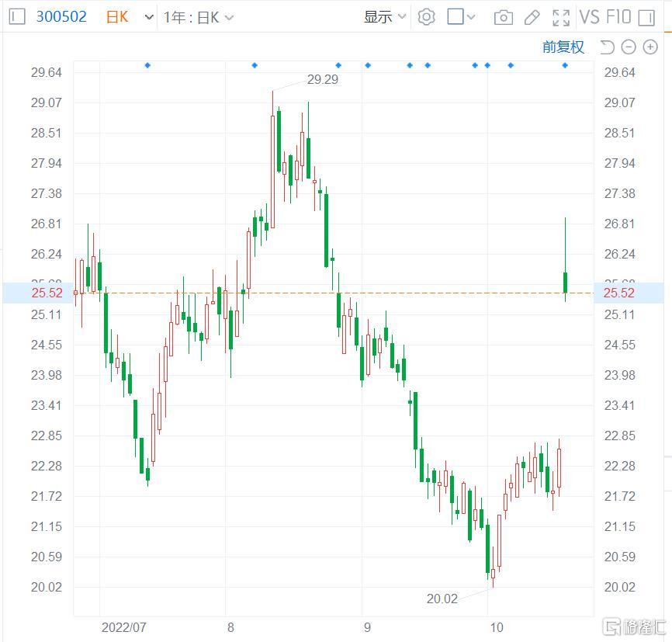Viewport: 672px width, 642px height.
Task: Click the 前复权 adjustment link
Action: (x=563, y=47)
